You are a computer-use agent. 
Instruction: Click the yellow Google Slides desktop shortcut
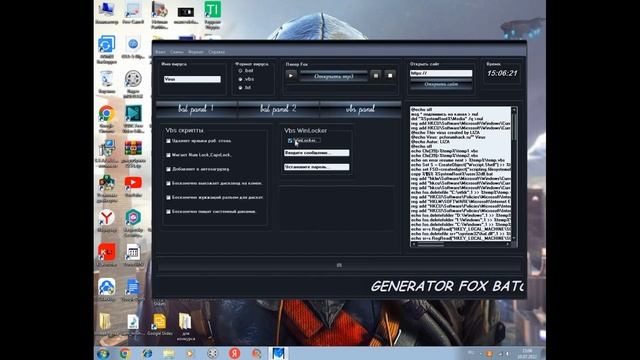(160, 324)
